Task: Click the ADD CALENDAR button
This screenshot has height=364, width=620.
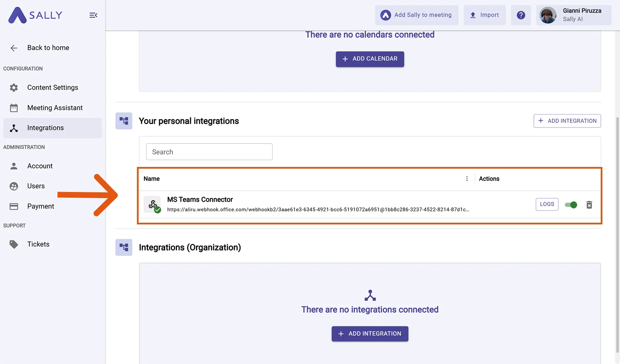Action: (x=370, y=59)
